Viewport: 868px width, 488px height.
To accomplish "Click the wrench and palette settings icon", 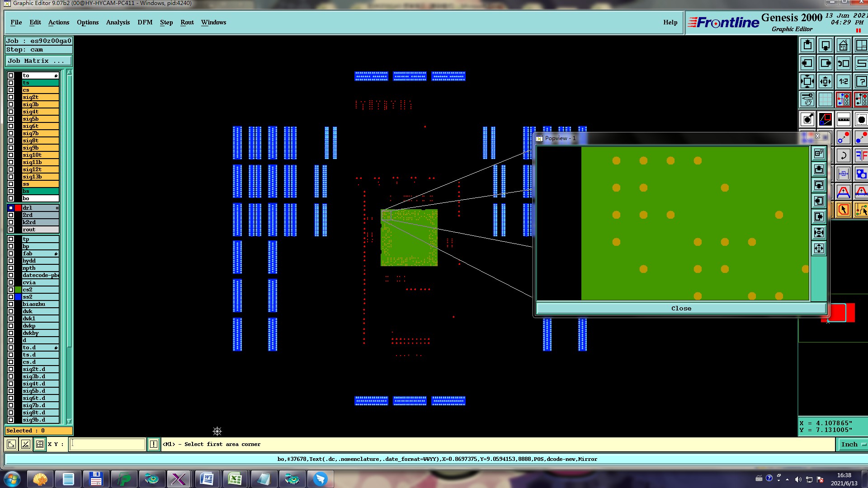I will 807,99.
